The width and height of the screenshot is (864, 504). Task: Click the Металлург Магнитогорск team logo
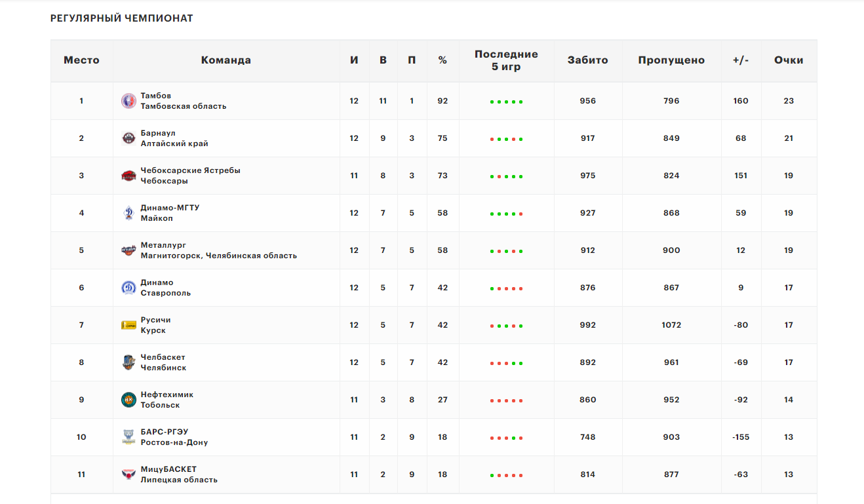coord(128,250)
